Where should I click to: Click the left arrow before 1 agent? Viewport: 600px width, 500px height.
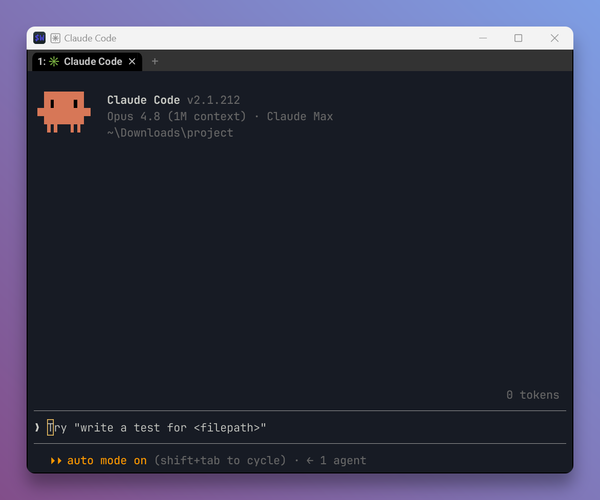click(310, 461)
